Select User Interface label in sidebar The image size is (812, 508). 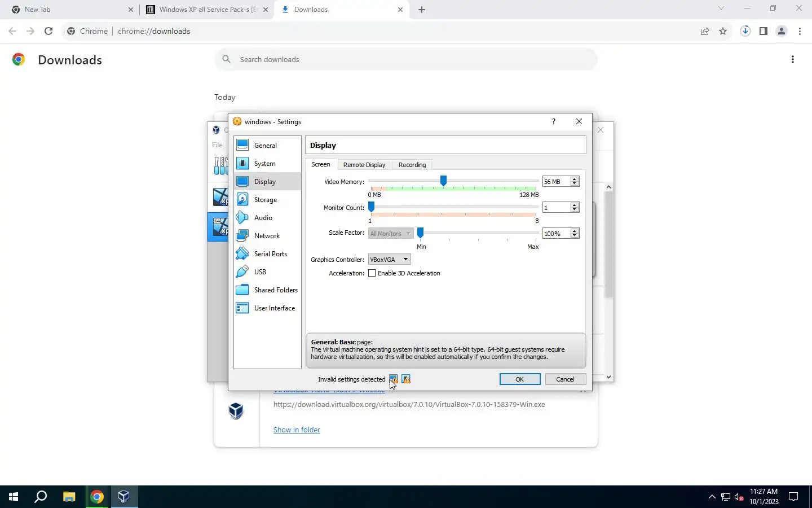275,308
